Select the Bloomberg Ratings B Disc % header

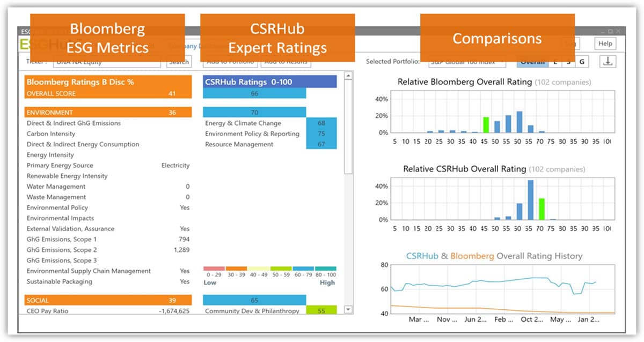(108, 82)
